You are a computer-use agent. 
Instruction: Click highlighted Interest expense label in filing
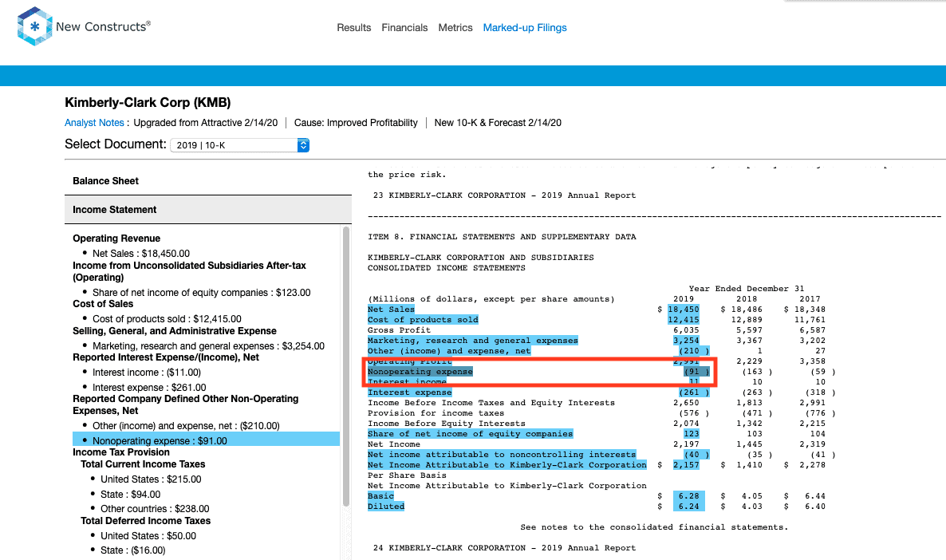410,392
